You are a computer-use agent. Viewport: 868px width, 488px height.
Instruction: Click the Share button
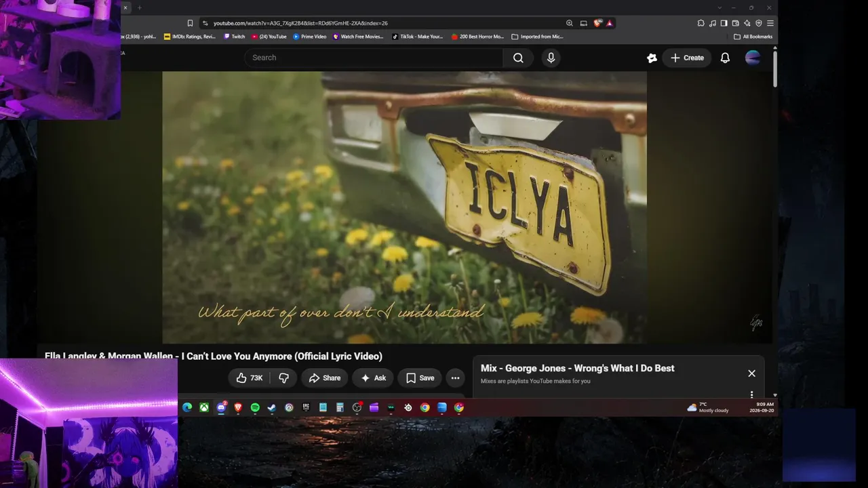324,378
